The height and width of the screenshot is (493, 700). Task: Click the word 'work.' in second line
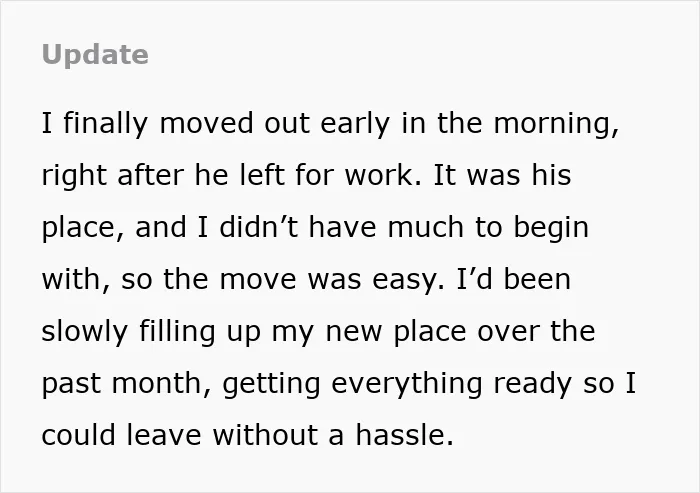tap(383, 175)
